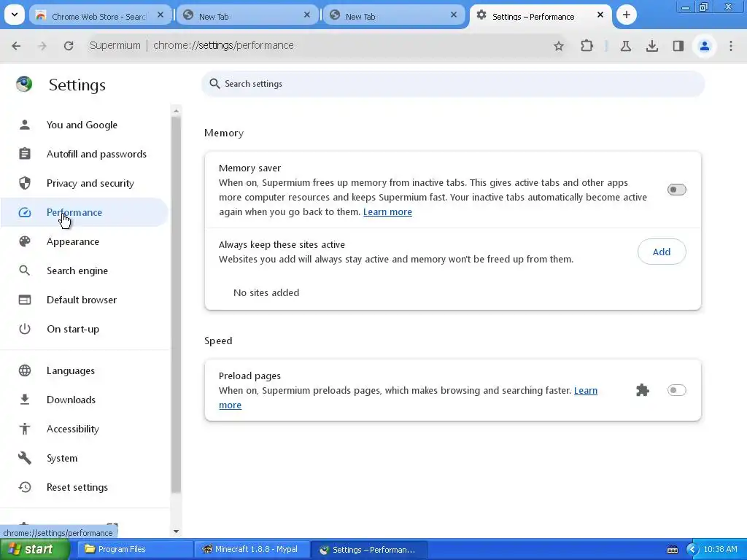This screenshot has width=747, height=560.
Task: Click the address bar URL
Action: point(223,45)
